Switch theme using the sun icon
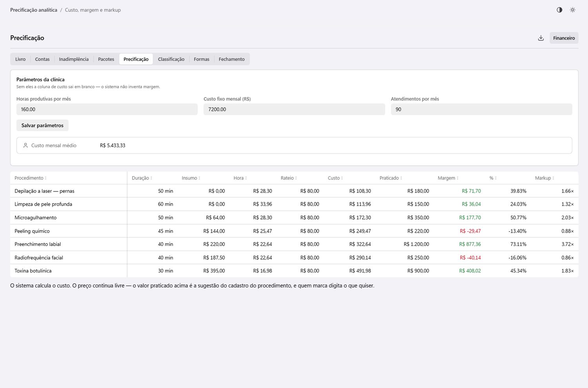This screenshot has height=388, width=588. tap(573, 10)
